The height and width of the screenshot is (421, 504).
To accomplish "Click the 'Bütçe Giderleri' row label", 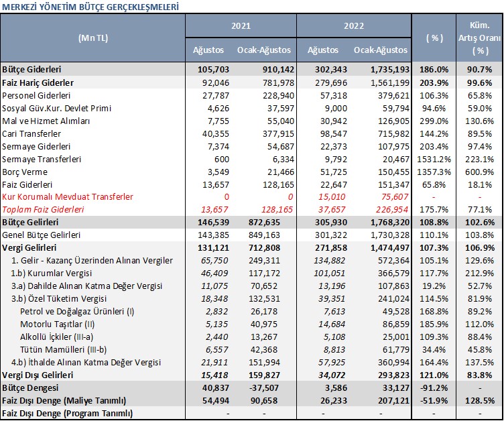I will point(31,70).
